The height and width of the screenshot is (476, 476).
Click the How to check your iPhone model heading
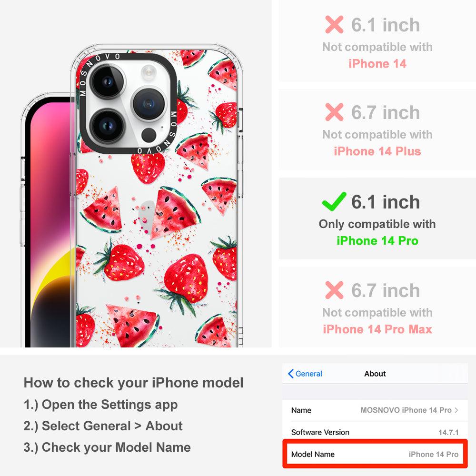point(134,383)
